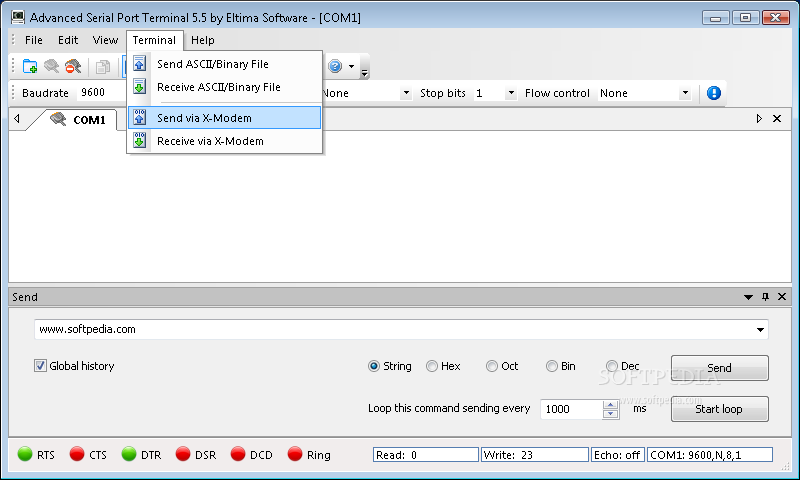Open the Help menu
Screen dimensions: 800x480
tap(203, 40)
